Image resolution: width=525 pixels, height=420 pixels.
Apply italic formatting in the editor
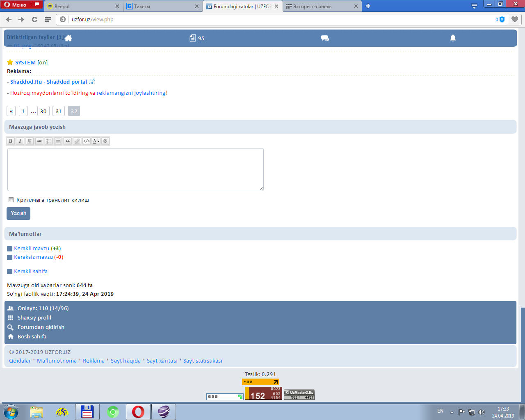(20, 141)
